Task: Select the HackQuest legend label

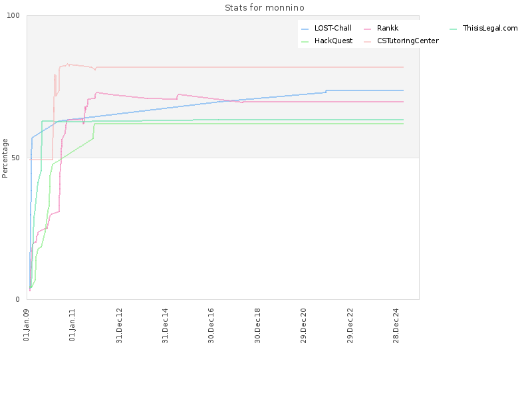Action: pyautogui.click(x=334, y=41)
